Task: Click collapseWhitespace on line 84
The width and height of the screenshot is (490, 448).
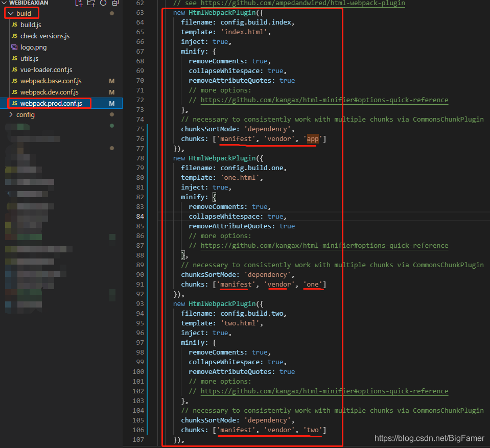Action: click(x=224, y=216)
